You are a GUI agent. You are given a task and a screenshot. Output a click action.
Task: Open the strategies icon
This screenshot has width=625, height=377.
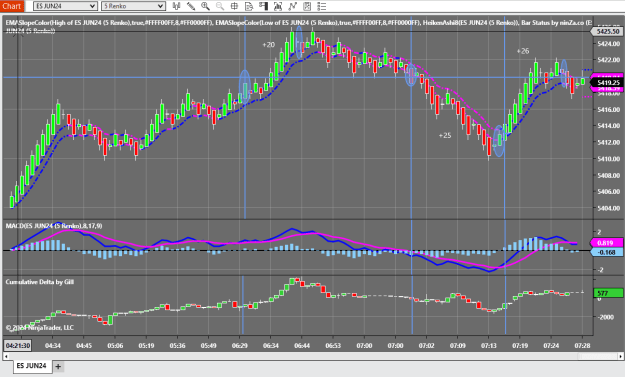pyautogui.click(x=307, y=6)
